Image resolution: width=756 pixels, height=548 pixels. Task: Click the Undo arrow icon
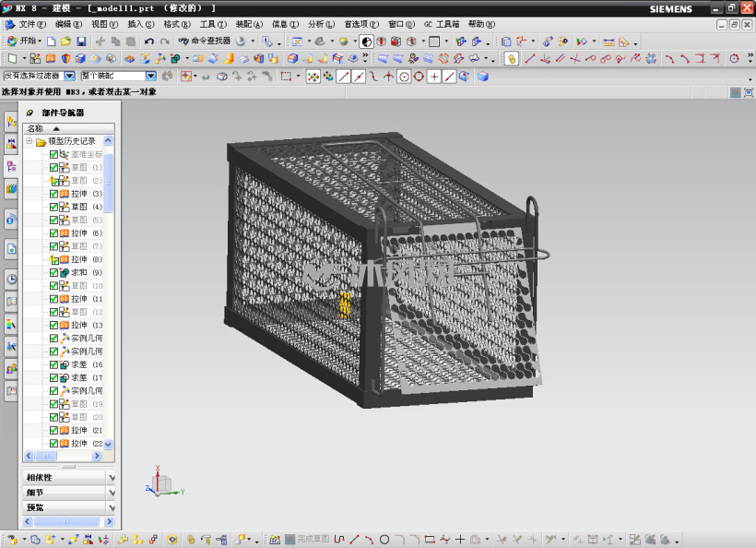pos(149,42)
